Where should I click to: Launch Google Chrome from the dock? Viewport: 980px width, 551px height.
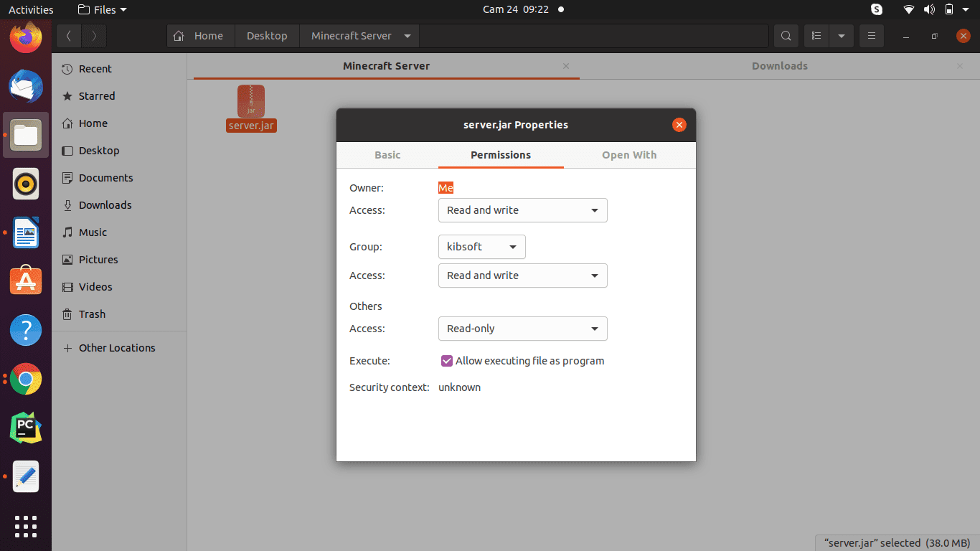[x=26, y=379]
